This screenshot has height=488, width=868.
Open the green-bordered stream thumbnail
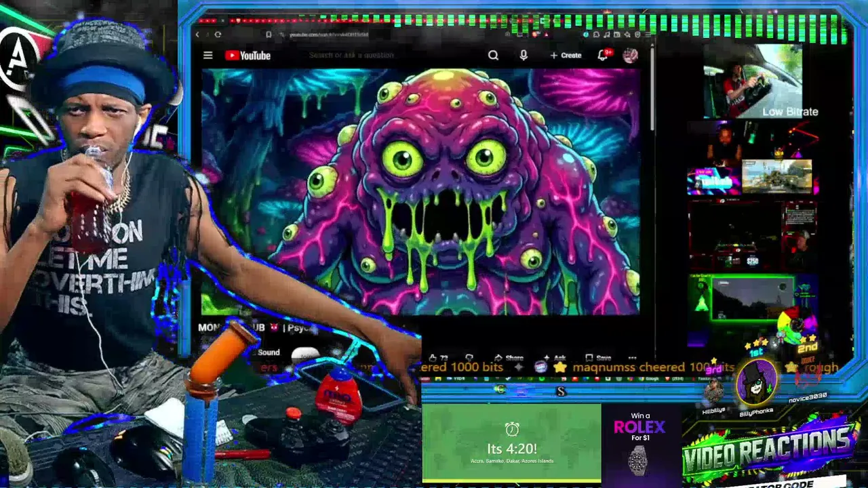[751, 298]
